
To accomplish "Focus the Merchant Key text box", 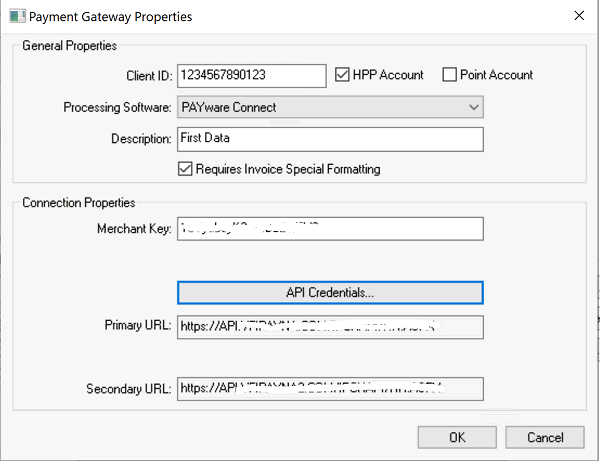I will click(329, 229).
